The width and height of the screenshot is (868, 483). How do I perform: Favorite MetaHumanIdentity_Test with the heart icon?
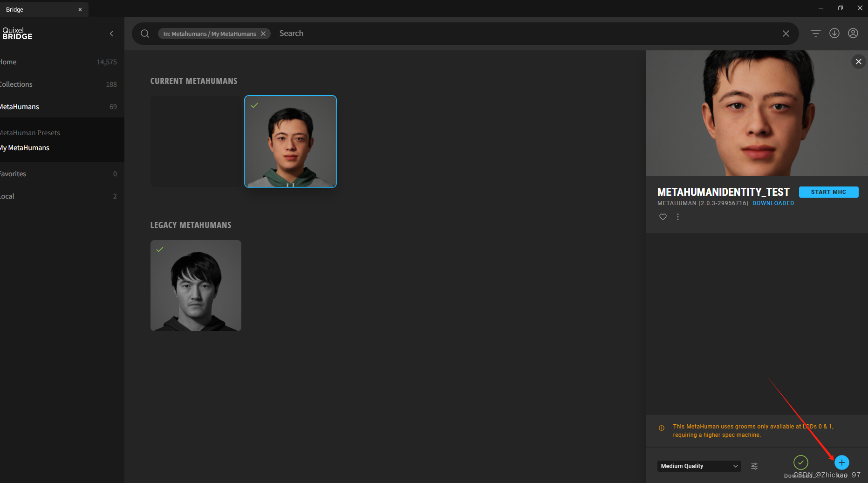663,217
